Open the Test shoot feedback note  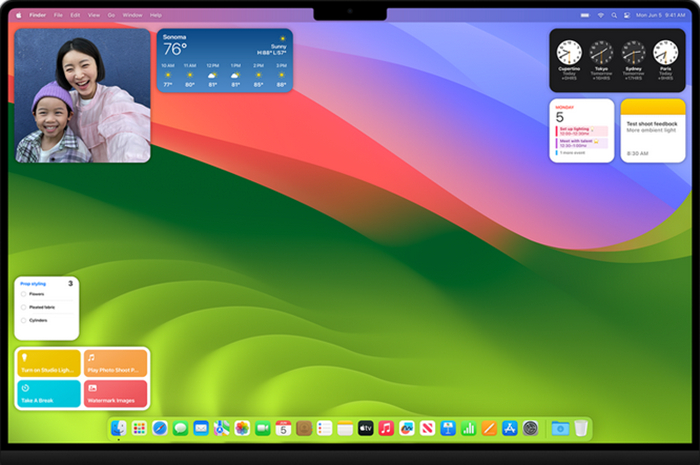pyautogui.click(x=653, y=130)
